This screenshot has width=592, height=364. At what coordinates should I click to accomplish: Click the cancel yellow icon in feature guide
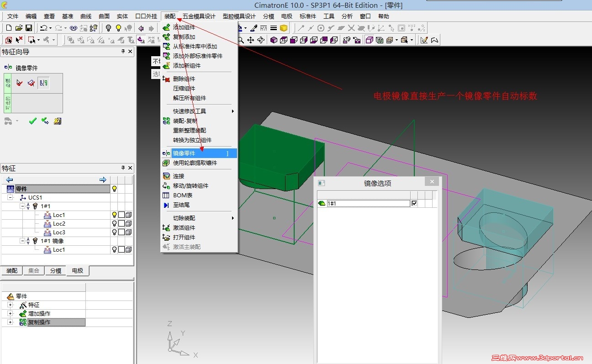point(57,121)
